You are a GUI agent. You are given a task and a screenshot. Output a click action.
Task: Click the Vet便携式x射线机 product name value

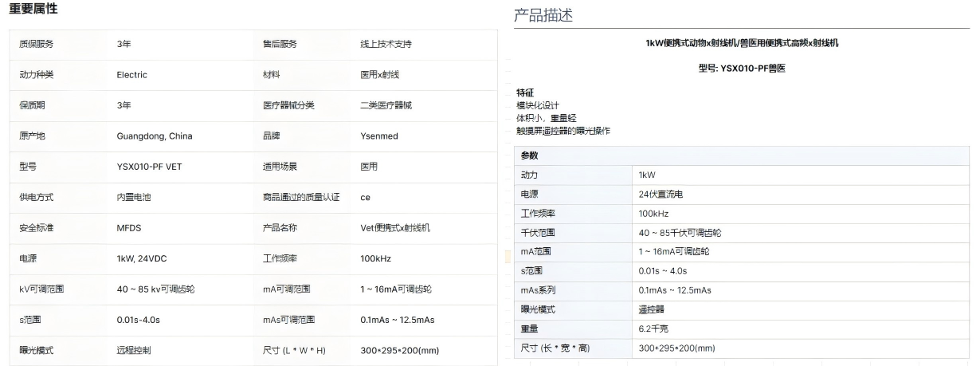[395, 228]
